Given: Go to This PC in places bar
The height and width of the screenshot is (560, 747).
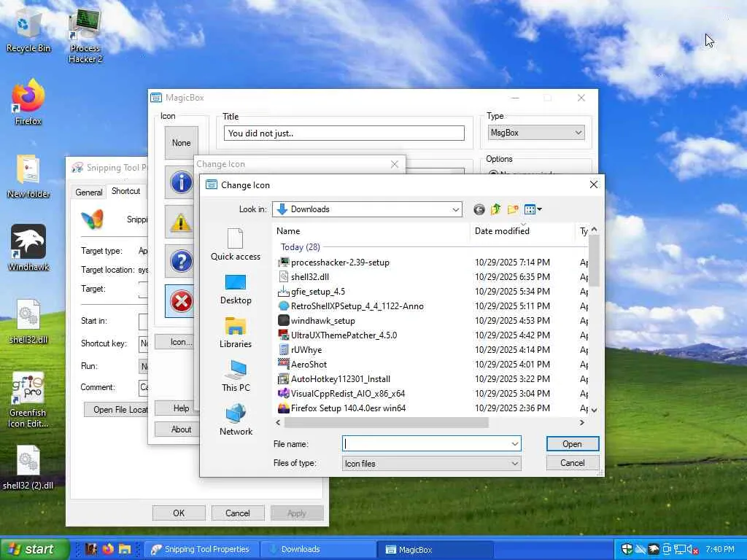Looking at the screenshot, I should (x=236, y=376).
